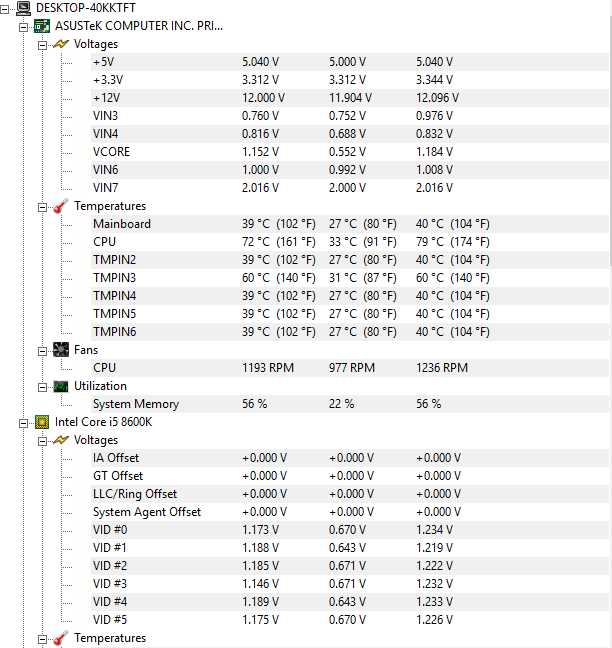Collapse the Intel Core i5 8600K node
This screenshot has height=648, width=612.
[x=24, y=422]
